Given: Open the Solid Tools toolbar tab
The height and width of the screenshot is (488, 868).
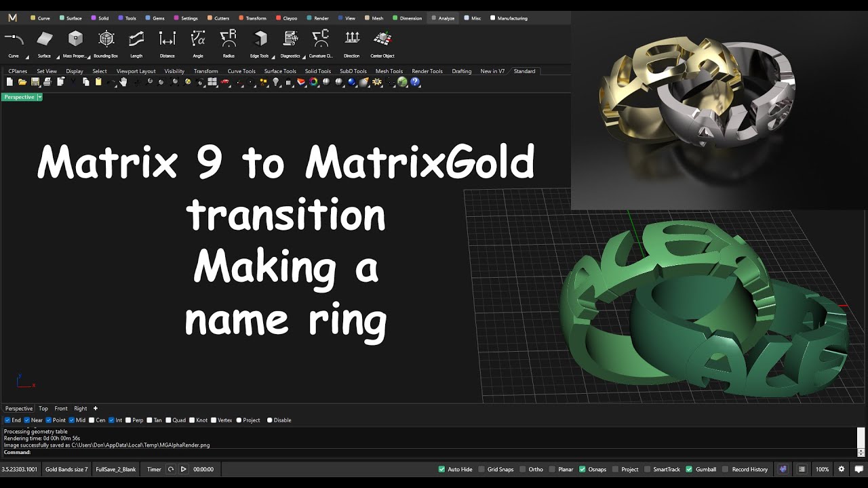Looking at the screenshot, I should (317, 71).
